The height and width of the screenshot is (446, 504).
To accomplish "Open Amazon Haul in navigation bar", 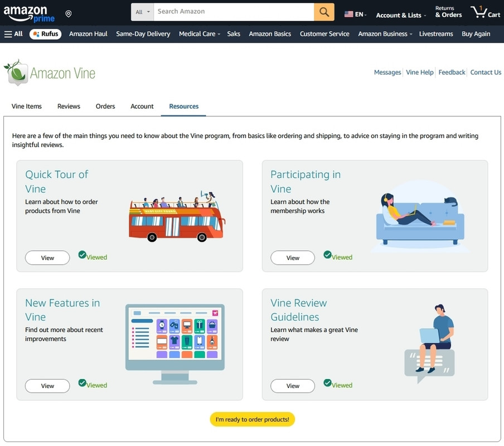I will [x=88, y=34].
